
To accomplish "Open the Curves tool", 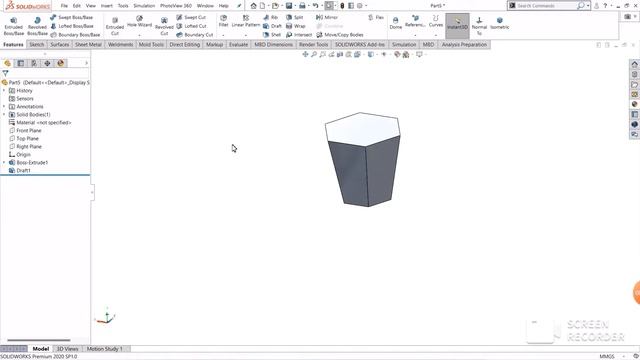I will click(436, 21).
